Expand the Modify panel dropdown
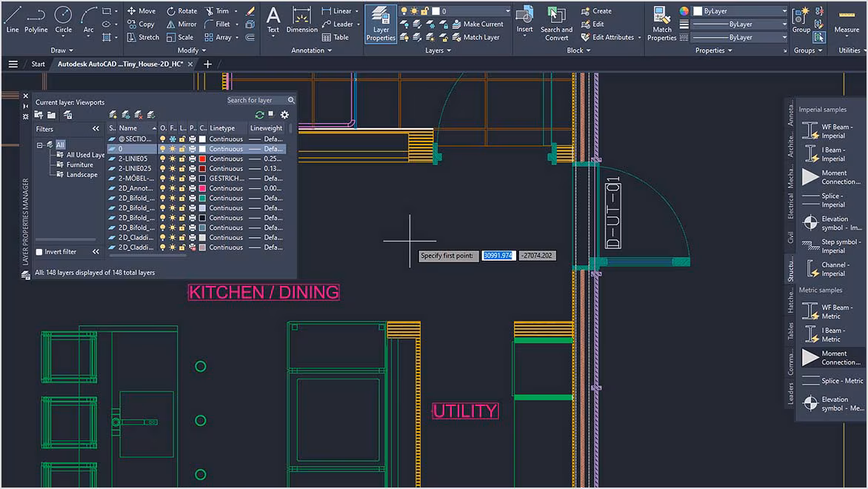Image resolution: width=868 pixels, height=489 pixels. 192,50
